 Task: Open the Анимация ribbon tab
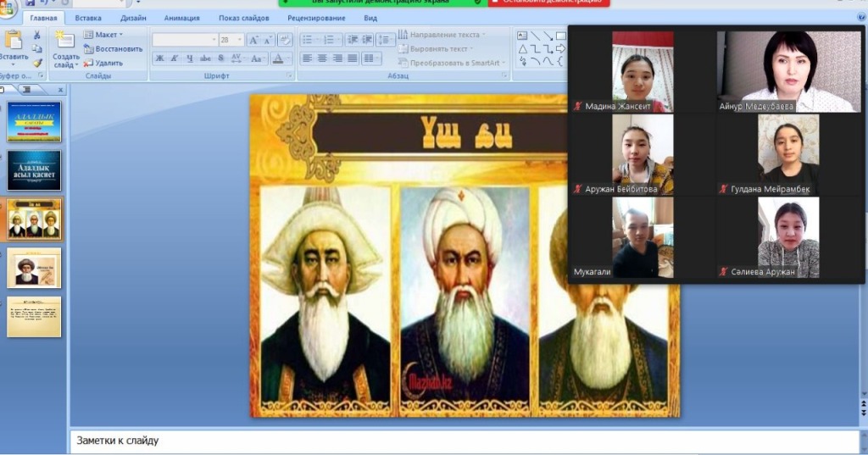[x=181, y=18]
